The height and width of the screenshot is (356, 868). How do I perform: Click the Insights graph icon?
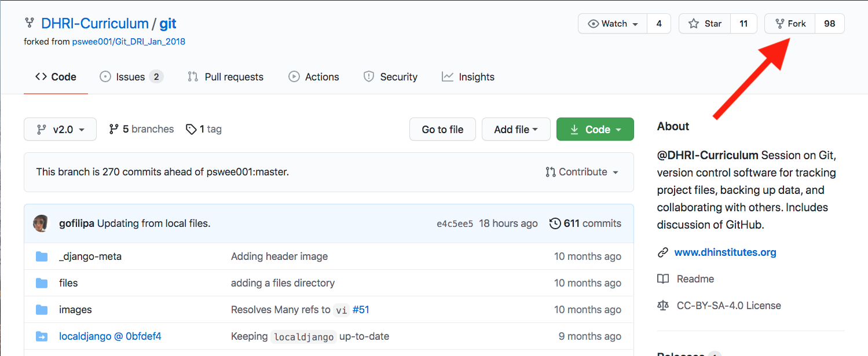(447, 76)
